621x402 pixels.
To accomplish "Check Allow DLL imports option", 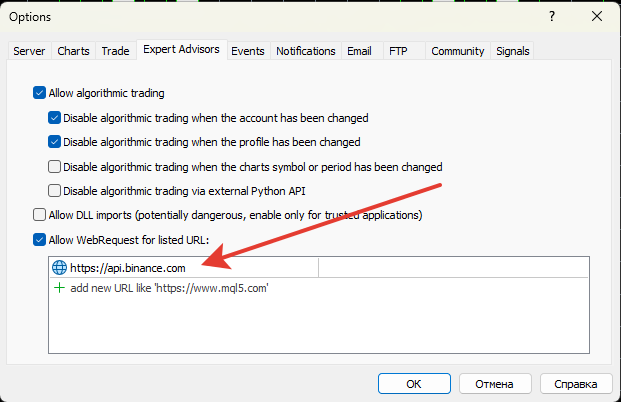I will coord(39,215).
